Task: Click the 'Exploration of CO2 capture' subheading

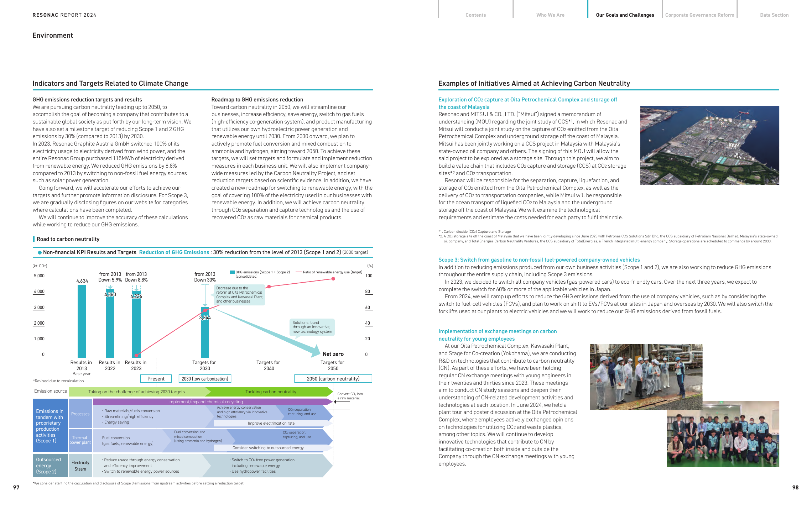Action: tap(527, 103)
